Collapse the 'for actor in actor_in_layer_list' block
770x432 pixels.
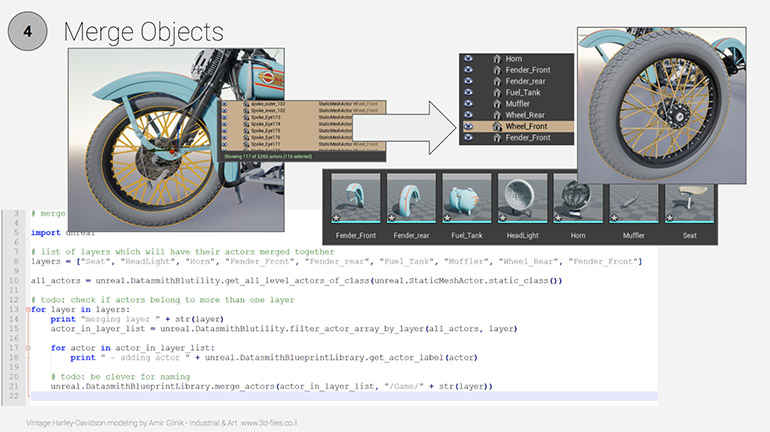coord(28,347)
